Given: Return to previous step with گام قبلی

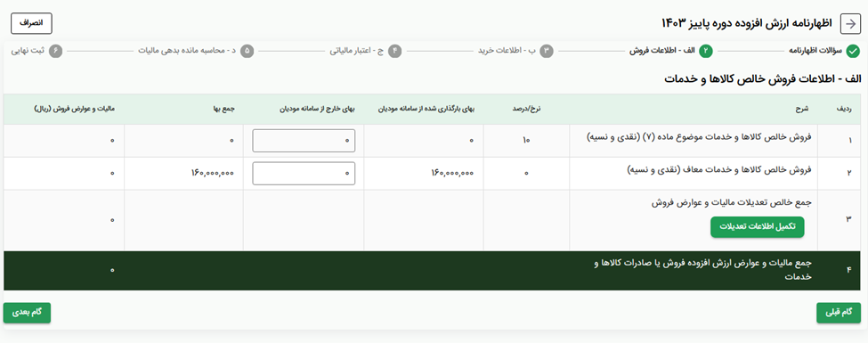Looking at the screenshot, I should click(839, 313).
